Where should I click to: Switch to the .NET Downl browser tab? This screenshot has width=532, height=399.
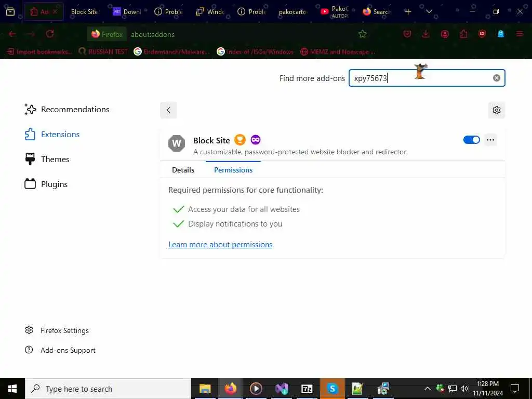[x=127, y=11]
